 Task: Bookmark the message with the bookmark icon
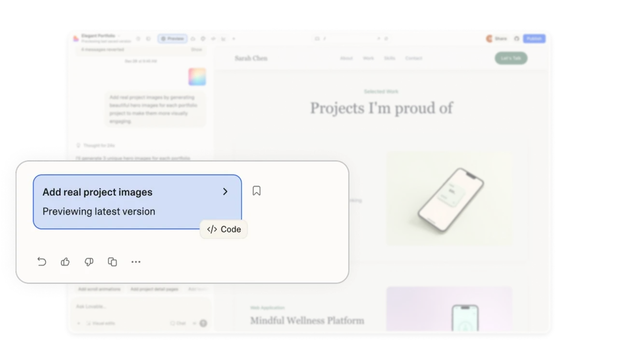pos(256,191)
